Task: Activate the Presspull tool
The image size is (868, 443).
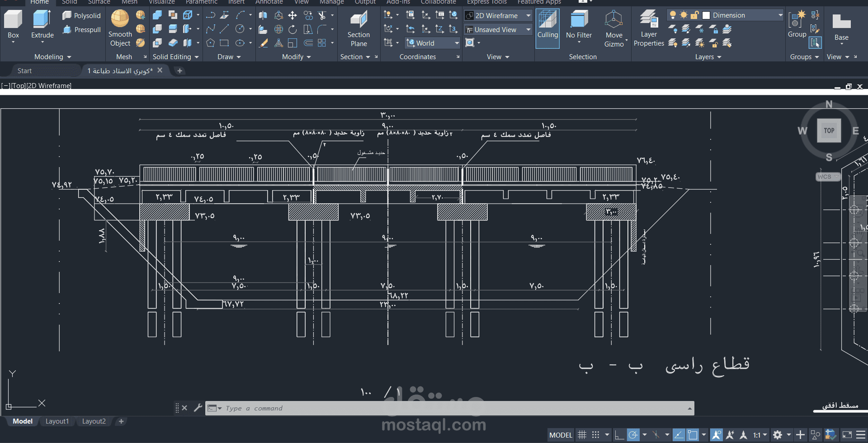Action: point(82,30)
